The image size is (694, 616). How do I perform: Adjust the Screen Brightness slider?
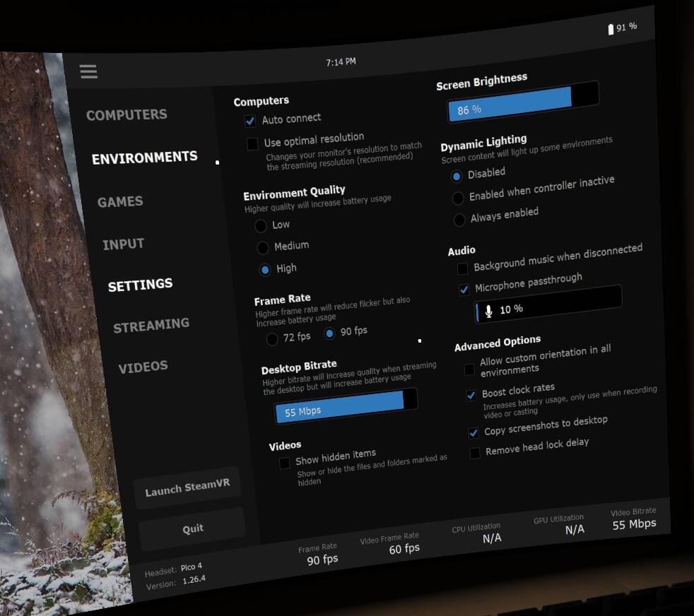coord(523,101)
